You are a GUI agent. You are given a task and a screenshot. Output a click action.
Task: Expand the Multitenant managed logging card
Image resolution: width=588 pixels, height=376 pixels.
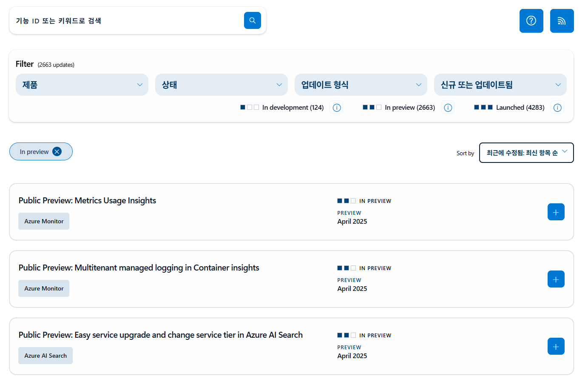[x=556, y=279]
